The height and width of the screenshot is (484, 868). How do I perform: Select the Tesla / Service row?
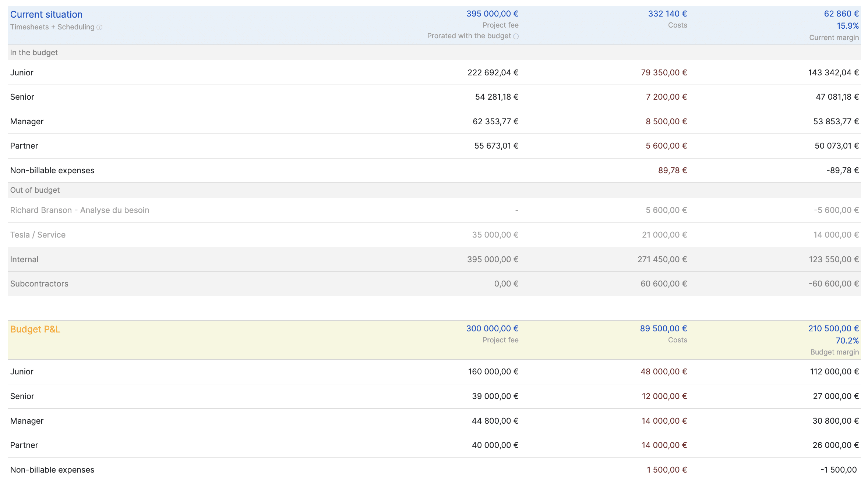click(x=38, y=235)
